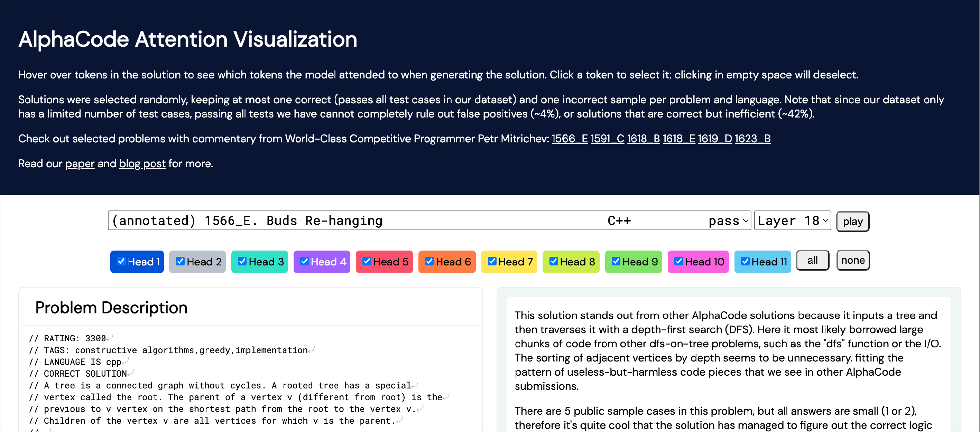The image size is (980, 432).
Task: Disable the Head 5 checkbox
Action: click(x=367, y=261)
